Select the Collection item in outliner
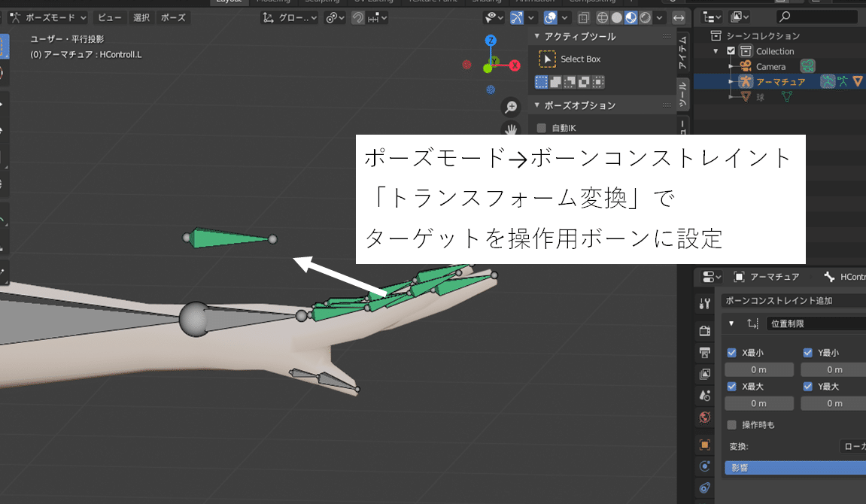 (x=775, y=51)
